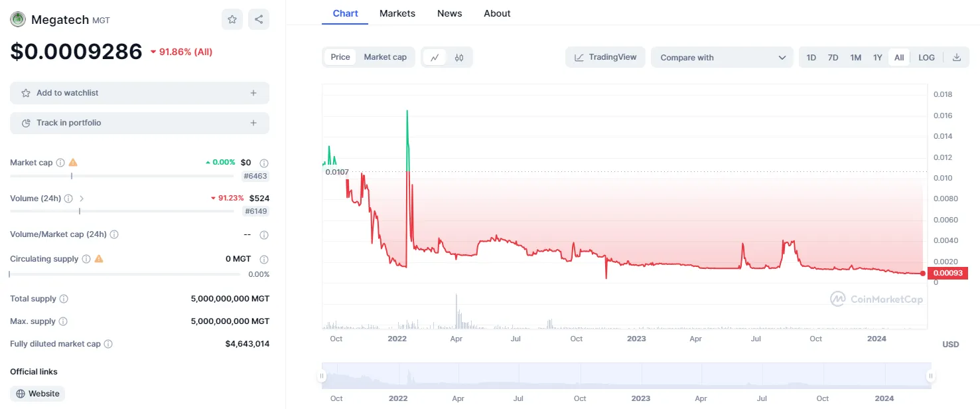The width and height of the screenshot is (980, 409).
Task: Expand the Volume (24h) chevron arrow
Action: [82, 199]
